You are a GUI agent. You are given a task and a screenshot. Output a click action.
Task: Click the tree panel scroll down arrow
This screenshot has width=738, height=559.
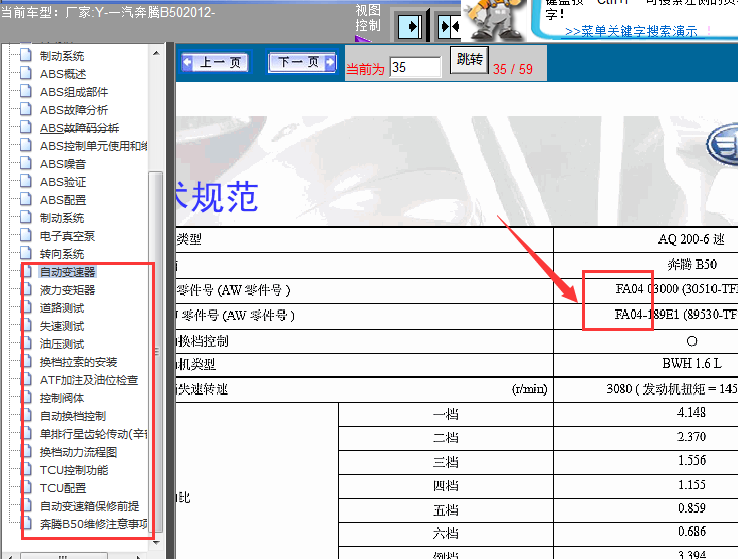tap(156, 543)
